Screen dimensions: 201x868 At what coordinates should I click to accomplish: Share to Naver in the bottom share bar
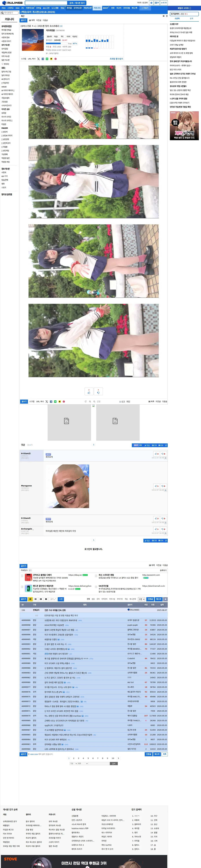click(x=55, y=401)
